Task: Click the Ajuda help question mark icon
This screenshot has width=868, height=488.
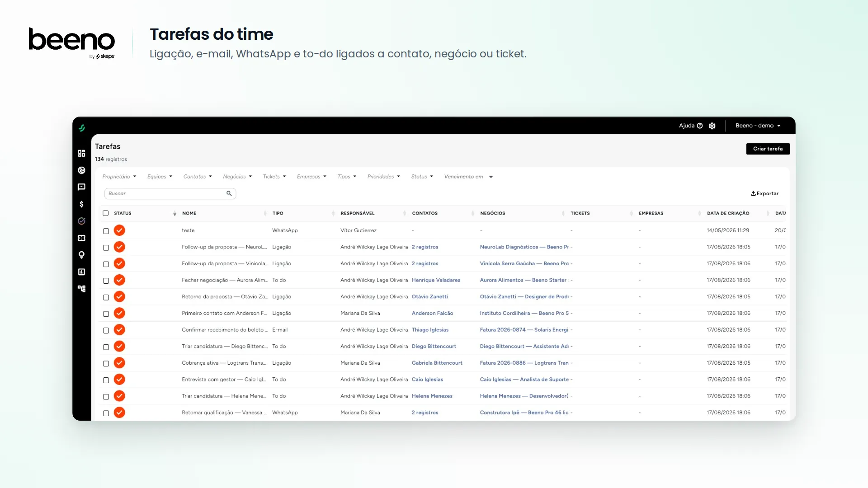Action: [x=700, y=126]
